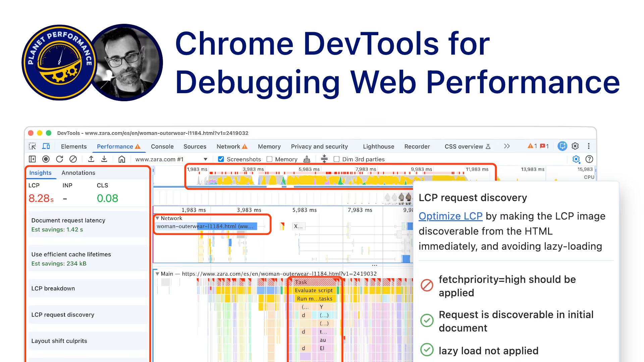Clear the current recording
Viewport: 644px width, 362px height.
click(74, 159)
